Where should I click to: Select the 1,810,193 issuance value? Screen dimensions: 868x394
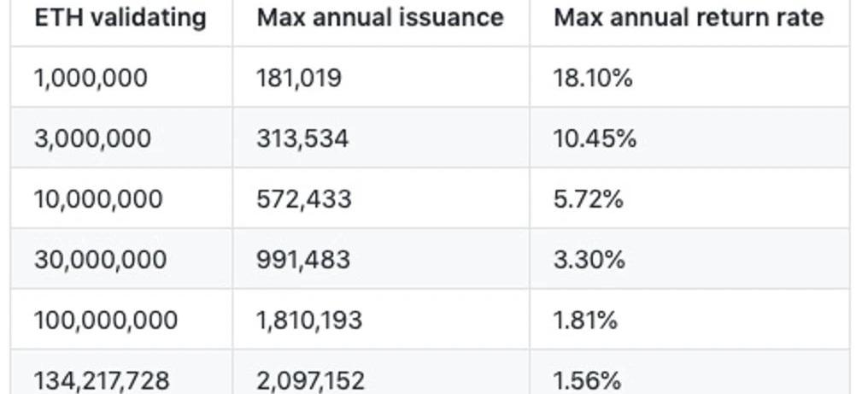(x=309, y=320)
